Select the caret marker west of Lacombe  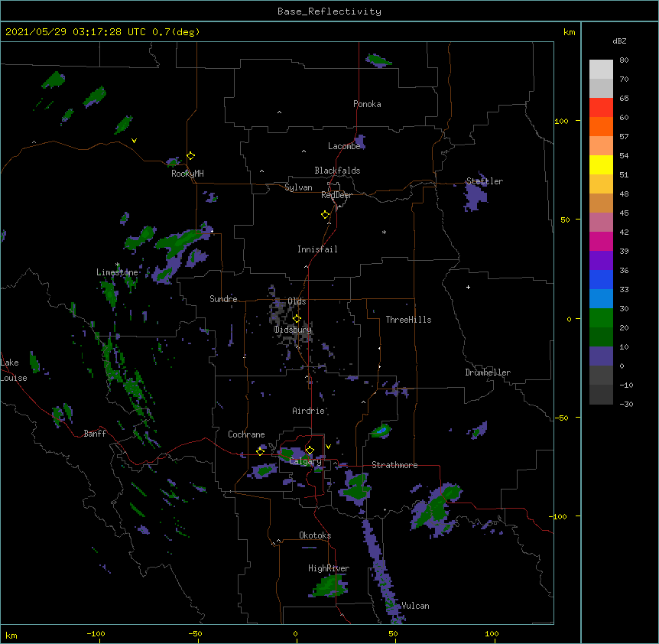point(304,151)
